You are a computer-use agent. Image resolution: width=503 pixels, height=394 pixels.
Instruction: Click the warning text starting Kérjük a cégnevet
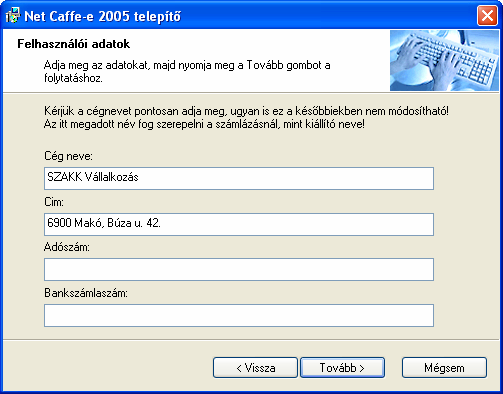click(x=246, y=117)
